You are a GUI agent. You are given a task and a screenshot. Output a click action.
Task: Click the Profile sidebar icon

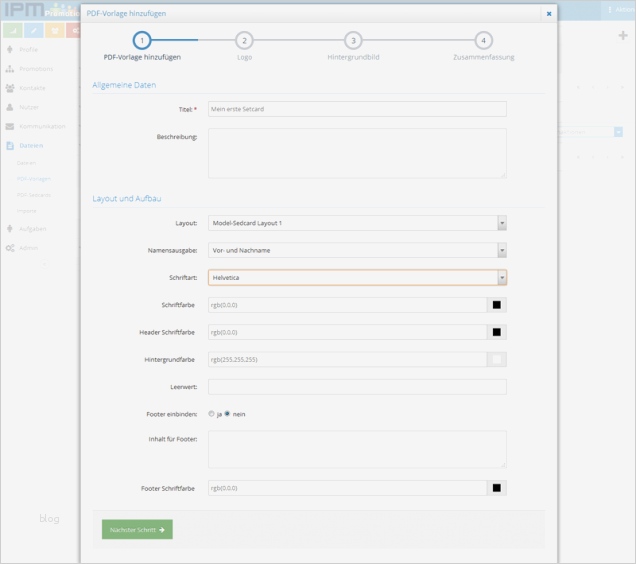coord(10,50)
